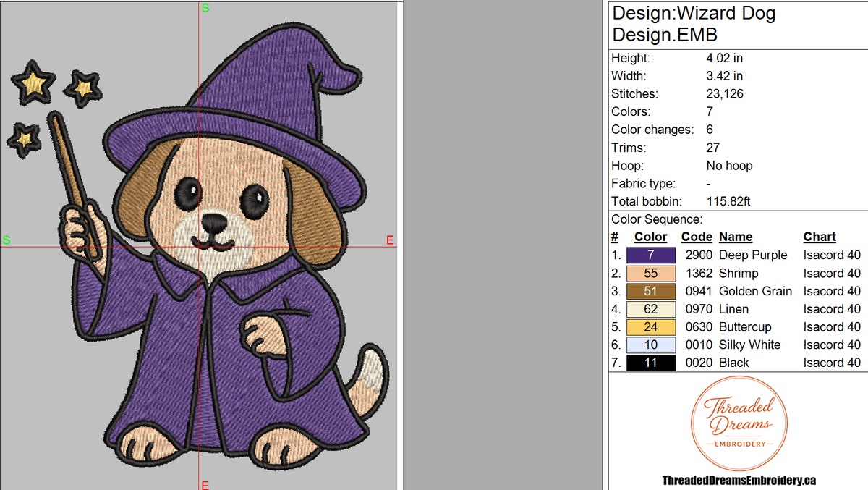Click the 'Fabric type:' label
The height and width of the screenshot is (490, 868).
(643, 184)
